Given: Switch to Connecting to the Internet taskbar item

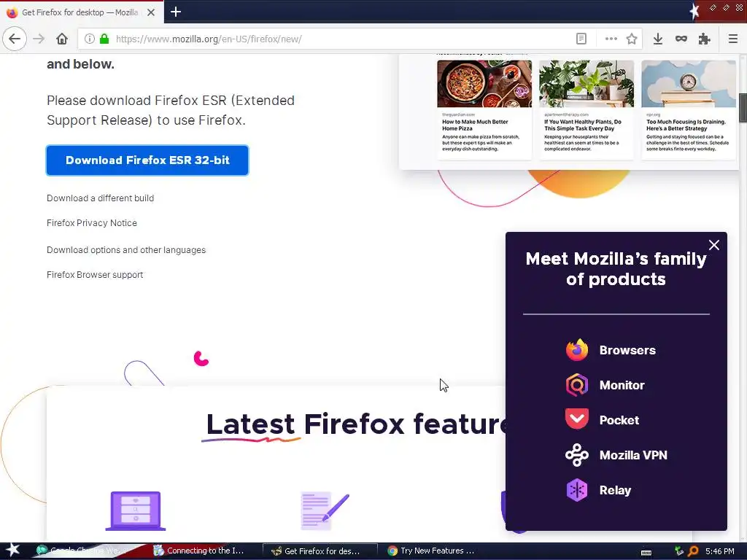Looking at the screenshot, I should 199,551.
